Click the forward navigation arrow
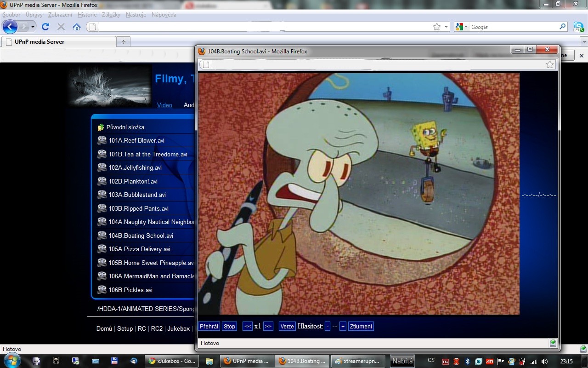588x368 pixels. click(x=23, y=27)
